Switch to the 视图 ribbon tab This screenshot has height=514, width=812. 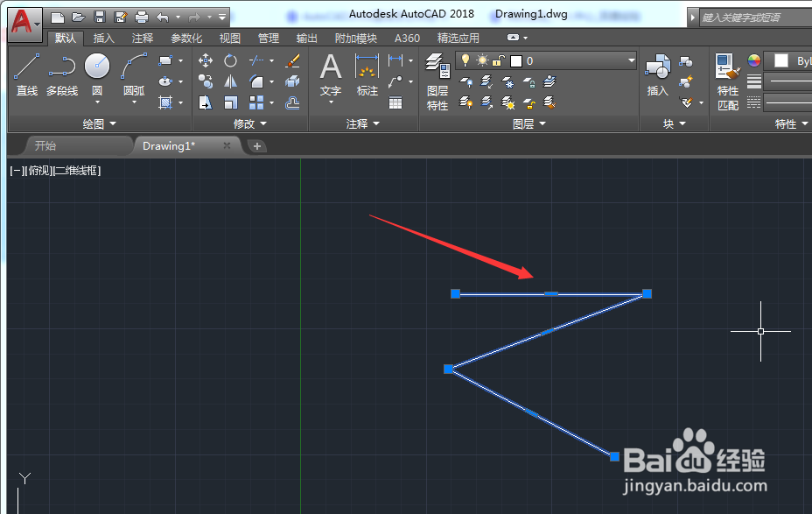click(230, 38)
